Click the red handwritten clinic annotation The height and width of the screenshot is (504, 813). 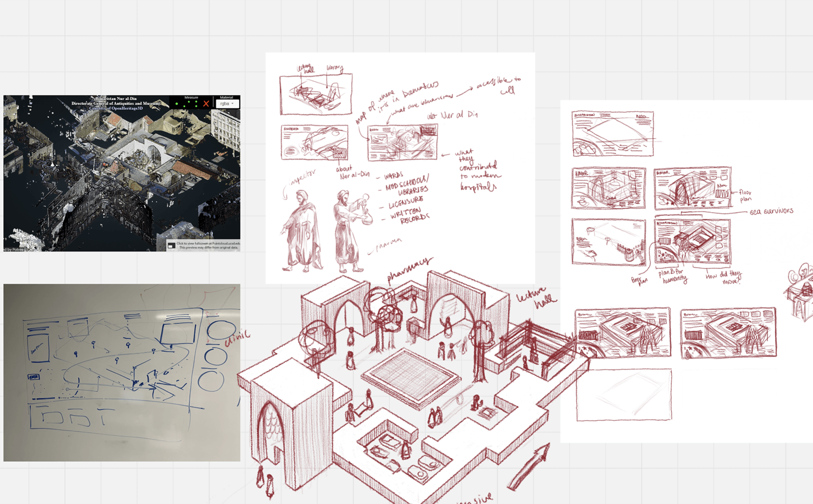237,339
